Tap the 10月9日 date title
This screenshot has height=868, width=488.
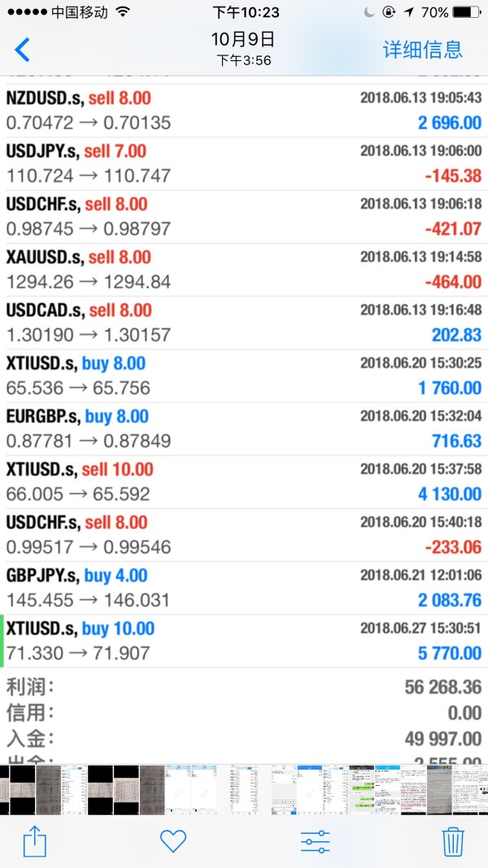click(x=243, y=39)
